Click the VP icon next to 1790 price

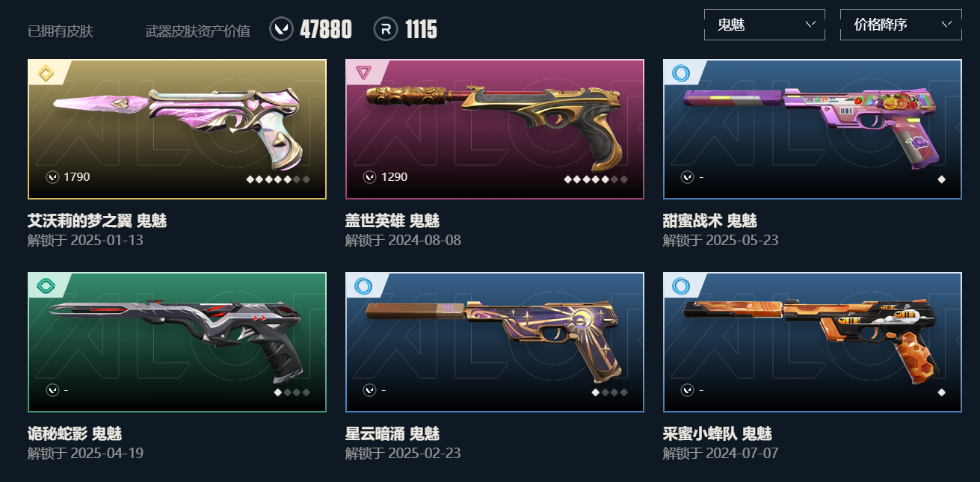pyautogui.click(x=52, y=177)
